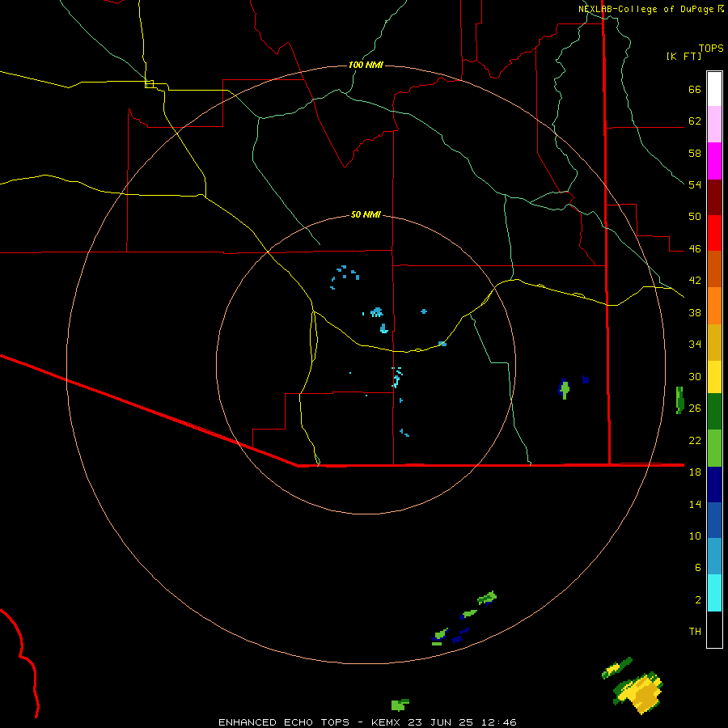Click the '26' scale label
Image resolution: width=728 pixels, height=728 pixels.
click(695, 408)
